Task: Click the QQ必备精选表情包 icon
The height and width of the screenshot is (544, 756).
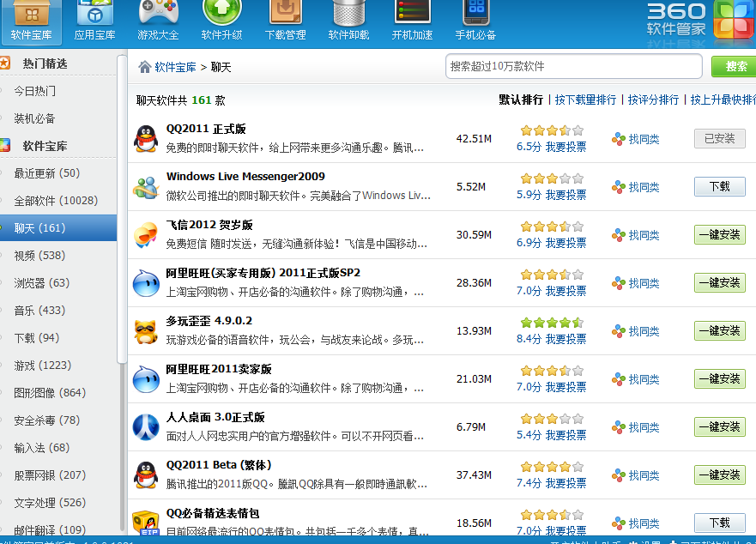Action: [x=146, y=523]
